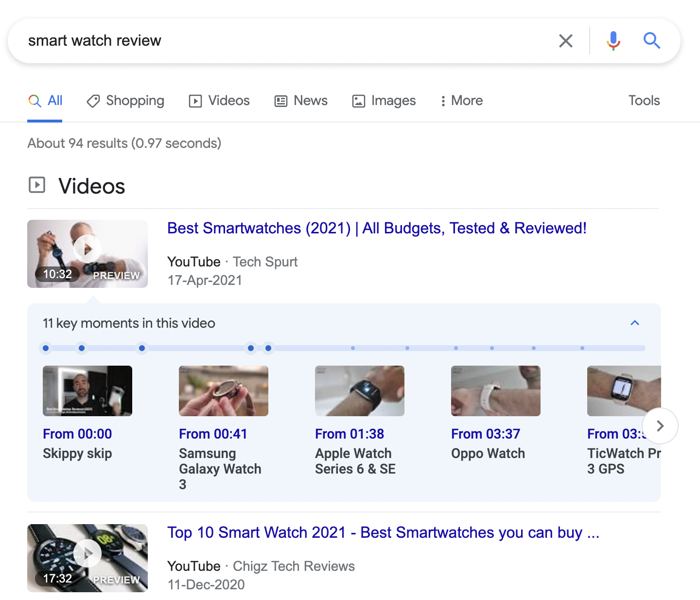Open Best Smartwatches (2021) video link
This screenshot has width=700, height=600.
point(377,228)
